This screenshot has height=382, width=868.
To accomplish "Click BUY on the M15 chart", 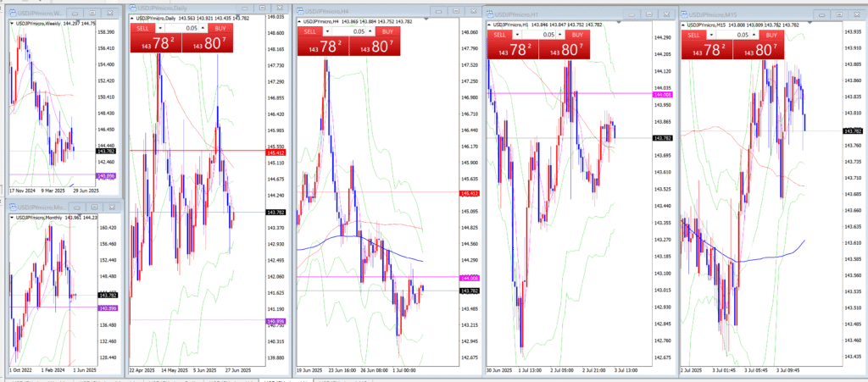I will click(x=771, y=34).
